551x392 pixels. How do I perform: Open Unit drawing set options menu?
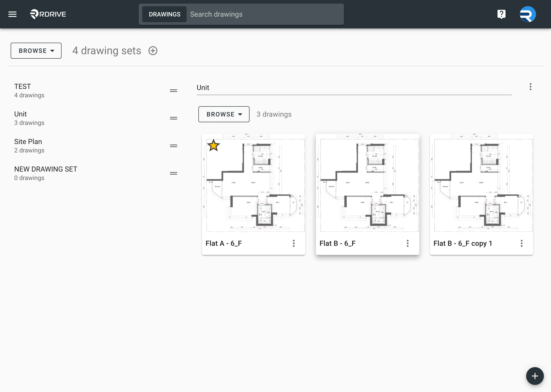(530, 87)
